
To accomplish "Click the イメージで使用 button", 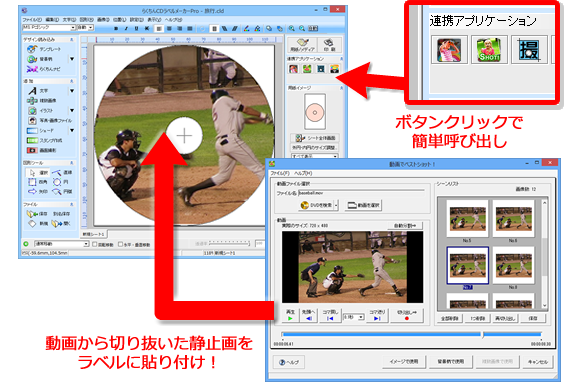I will 404,361.
